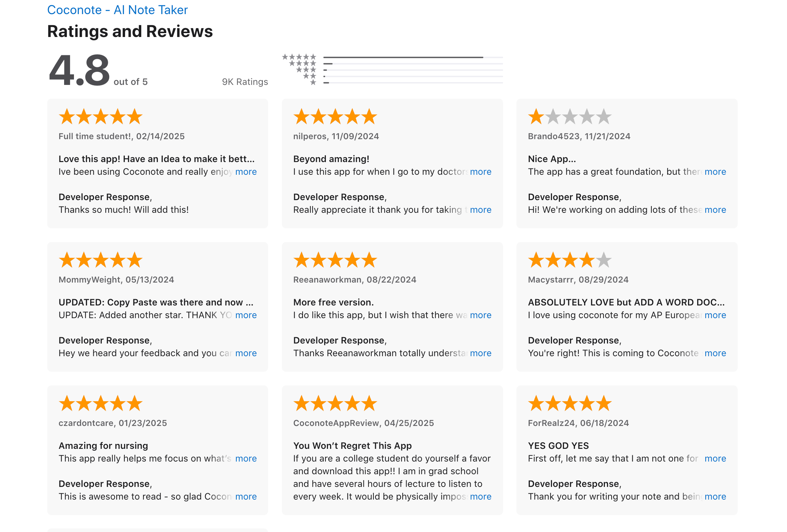This screenshot has width=787, height=532.
Task: Click the four-star rating on Macystarrr review
Action: (x=570, y=260)
